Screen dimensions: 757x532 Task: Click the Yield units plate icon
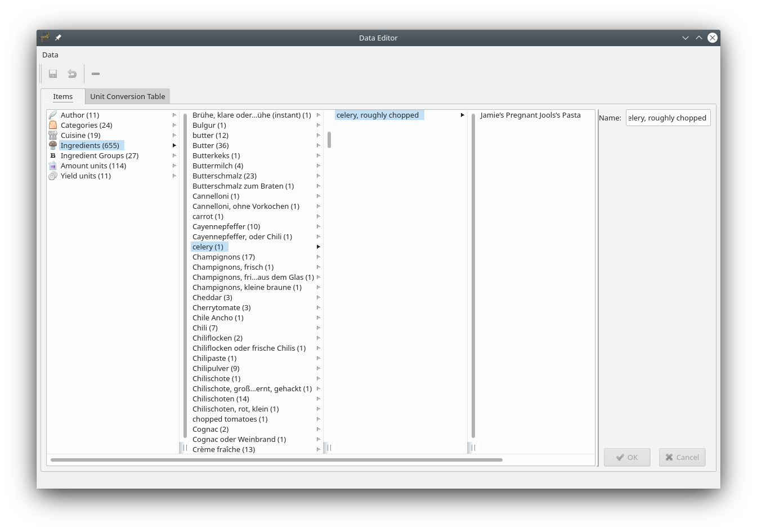point(53,176)
